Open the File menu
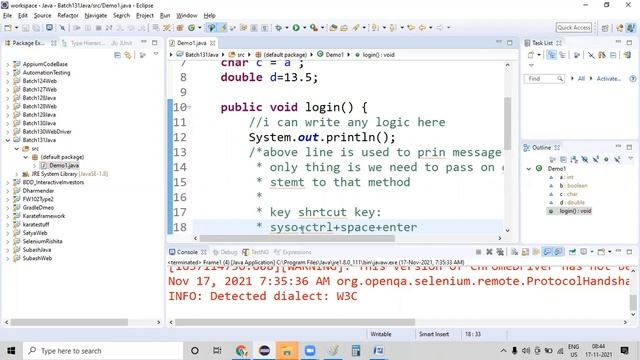 point(7,16)
